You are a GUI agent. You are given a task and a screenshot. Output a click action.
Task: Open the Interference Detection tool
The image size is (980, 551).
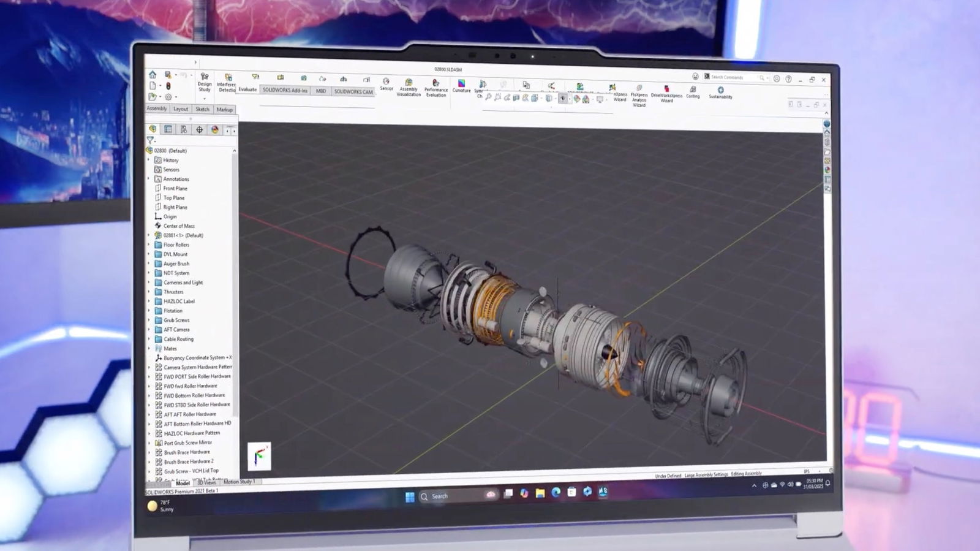tap(227, 83)
